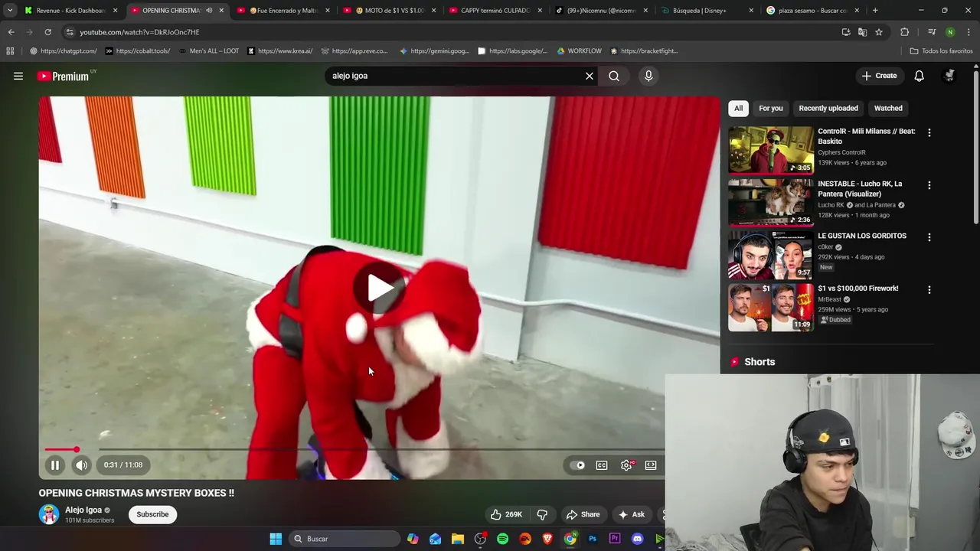Start voice search with microphone
Screen dimensions: 980x551
(648, 76)
